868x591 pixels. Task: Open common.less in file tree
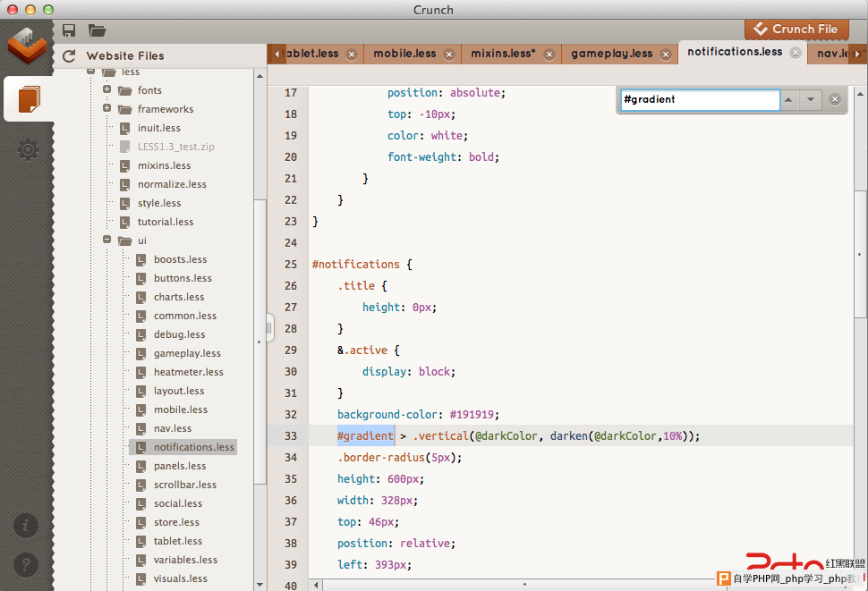185,317
